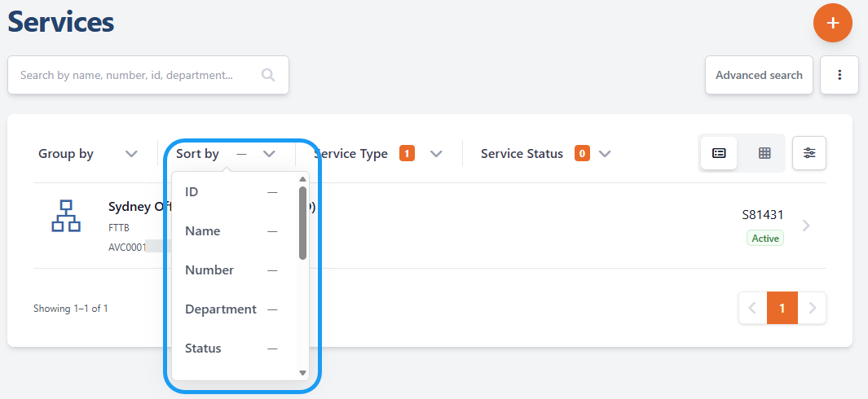Open Advanced search

(x=759, y=75)
